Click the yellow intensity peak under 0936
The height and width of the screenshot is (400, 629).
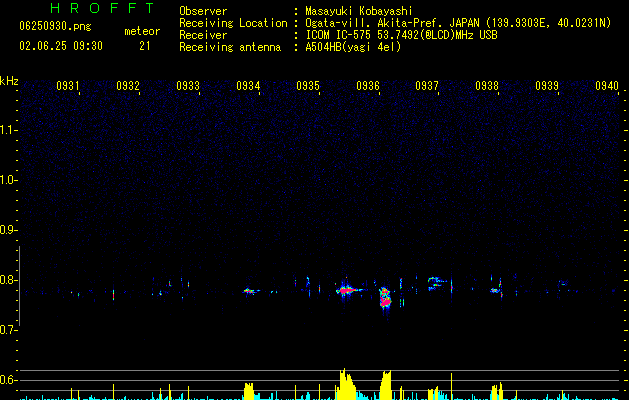(386, 385)
